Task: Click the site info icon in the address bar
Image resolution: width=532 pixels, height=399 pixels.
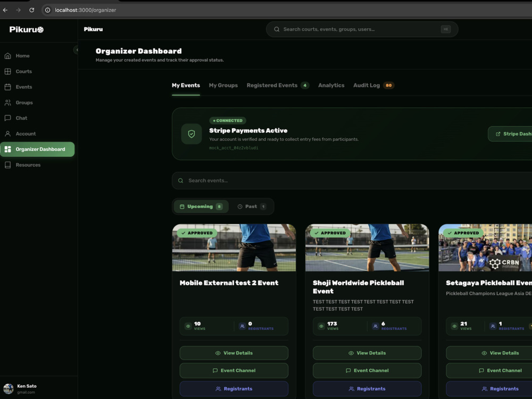Action: [x=48, y=10]
